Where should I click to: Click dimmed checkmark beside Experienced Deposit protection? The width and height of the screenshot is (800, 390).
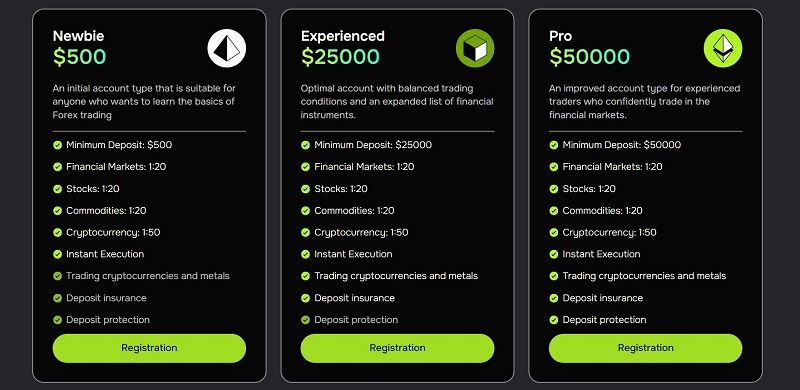tap(306, 320)
